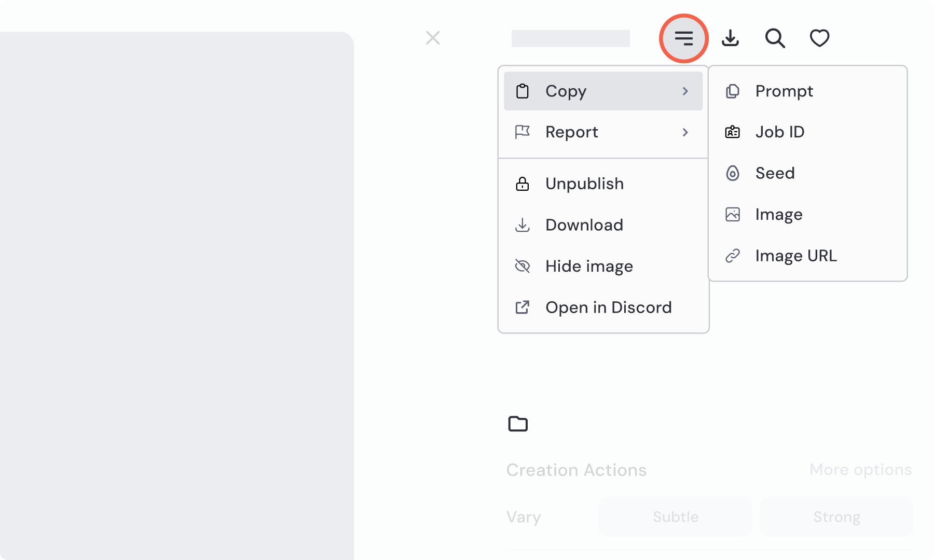934x560 pixels.
Task: Copy the Prompt from submenu
Action: coord(784,91)
